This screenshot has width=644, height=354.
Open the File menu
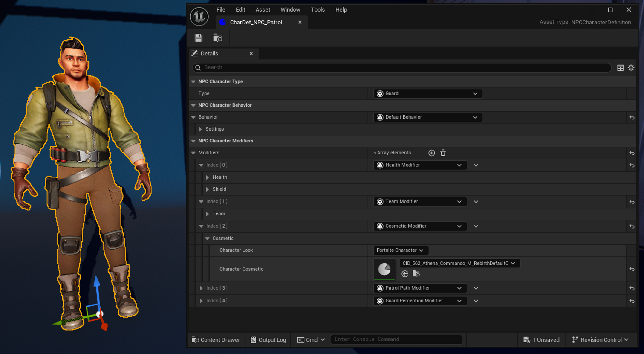click(221, 9)
